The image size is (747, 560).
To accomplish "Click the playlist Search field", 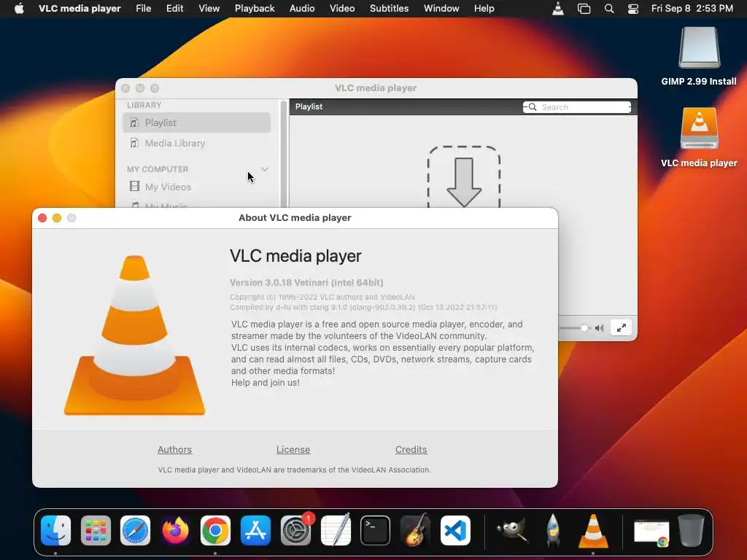I will point(577,107).
